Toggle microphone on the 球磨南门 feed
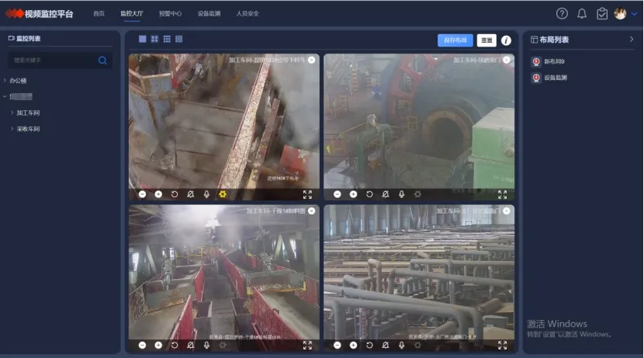644x358 pixels. pos(402,194)
